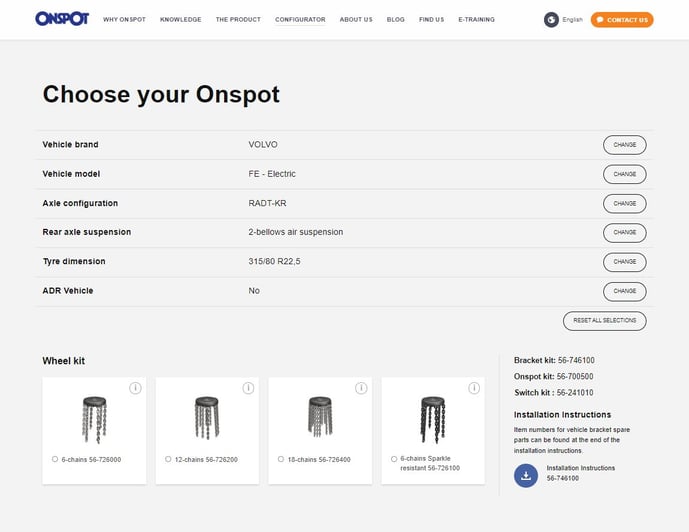
Task: Change the Axle configuration selection
Action: tap(624, 204)
